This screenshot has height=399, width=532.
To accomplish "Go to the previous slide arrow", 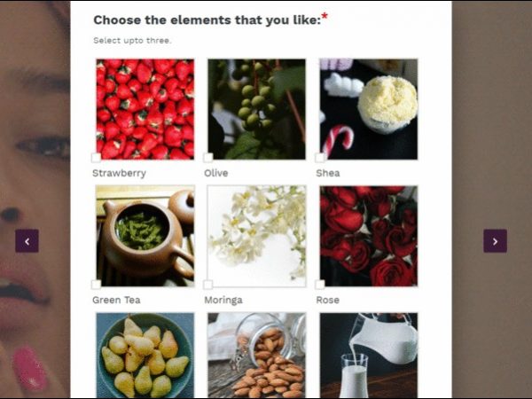I will pyautogui.click(x=27, y=241).
